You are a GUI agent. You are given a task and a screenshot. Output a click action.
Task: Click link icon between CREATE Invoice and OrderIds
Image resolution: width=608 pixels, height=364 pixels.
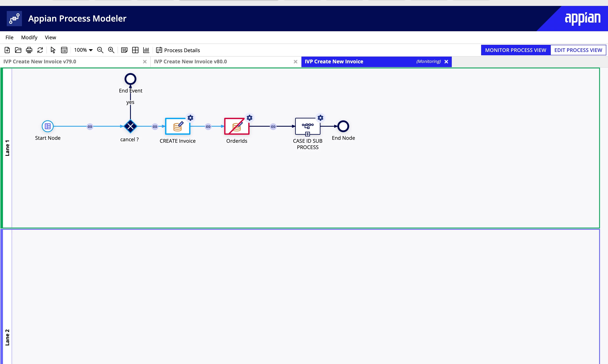208,126
